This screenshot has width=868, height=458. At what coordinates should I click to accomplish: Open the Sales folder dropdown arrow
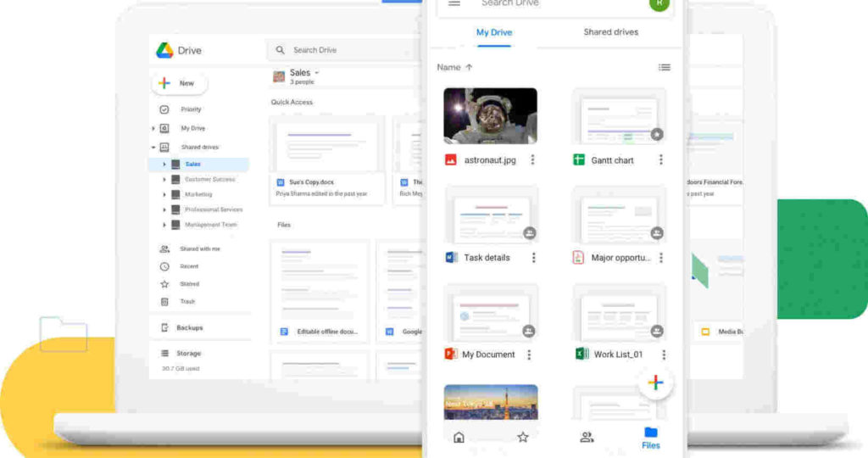[x=317, y=73]
